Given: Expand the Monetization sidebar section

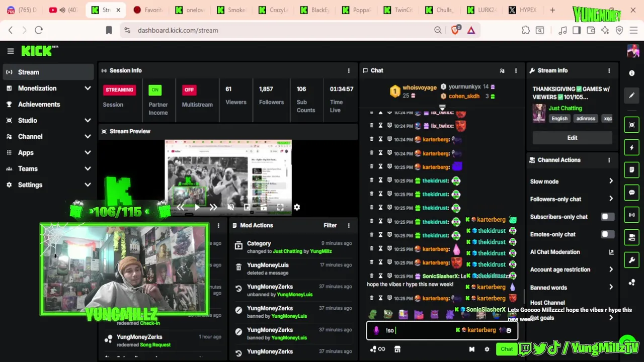Looking at the screenshot, I should tap(88, 88).
